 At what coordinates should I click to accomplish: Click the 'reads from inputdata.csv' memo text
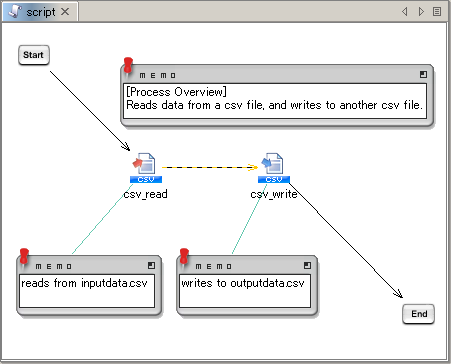pos(84,283)
